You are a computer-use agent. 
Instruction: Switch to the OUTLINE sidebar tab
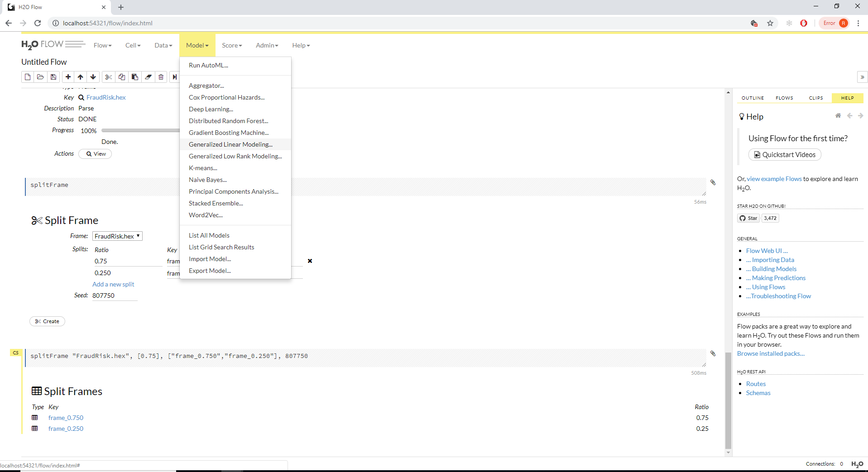753,98
